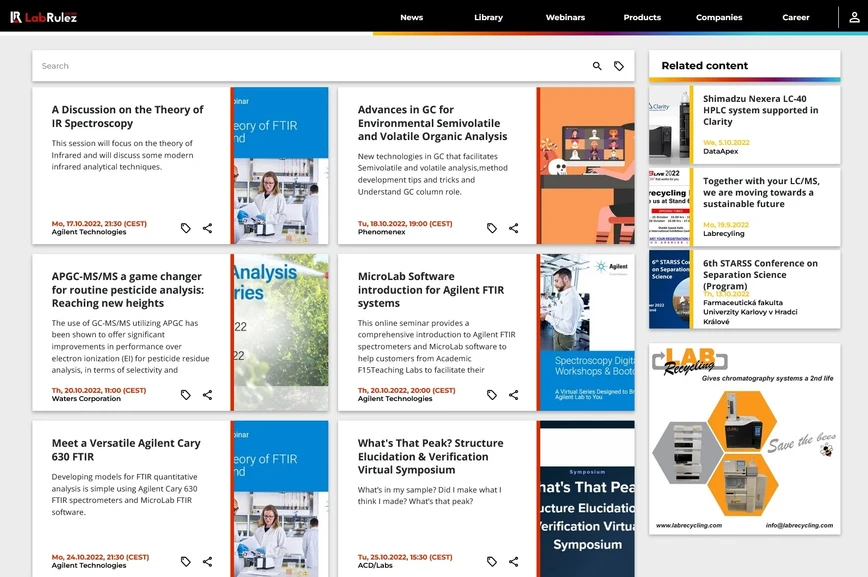Click the search magnifier icon
The width and height of the screenshot is (868, 577).
[x=597, y=66]
